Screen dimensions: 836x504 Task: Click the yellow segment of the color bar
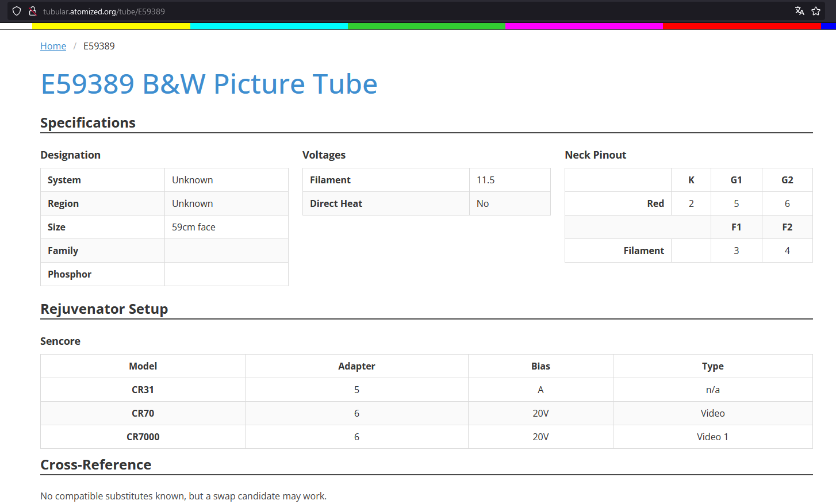[x=111, y=26]
